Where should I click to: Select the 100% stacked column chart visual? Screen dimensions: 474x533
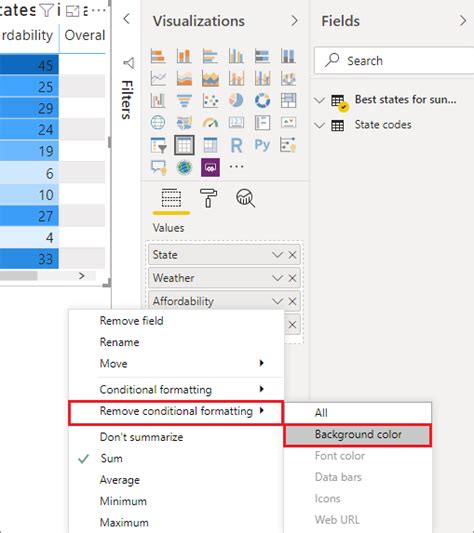click(x=288, y=56)
